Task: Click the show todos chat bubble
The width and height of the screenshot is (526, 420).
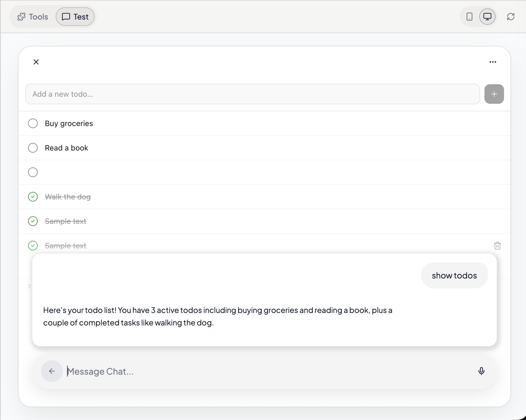Action: 455,275
